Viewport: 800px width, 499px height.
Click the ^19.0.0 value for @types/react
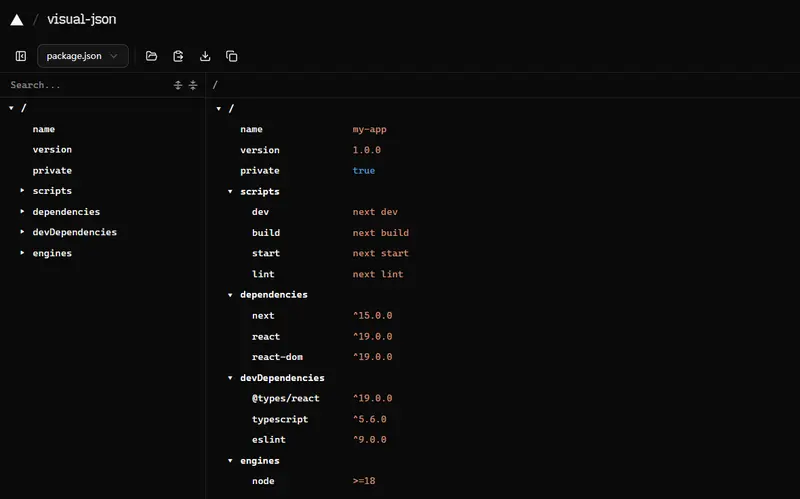click(372, 398)
